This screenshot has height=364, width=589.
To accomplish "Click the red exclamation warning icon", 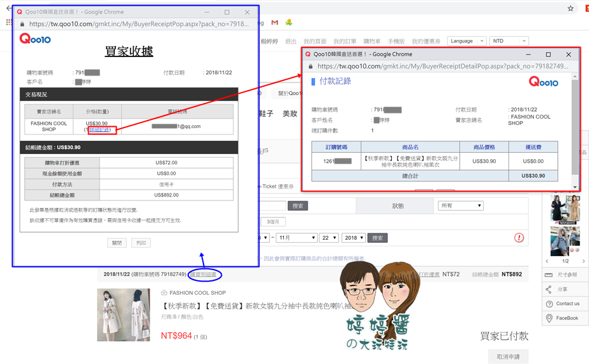I will click(519, 237).
